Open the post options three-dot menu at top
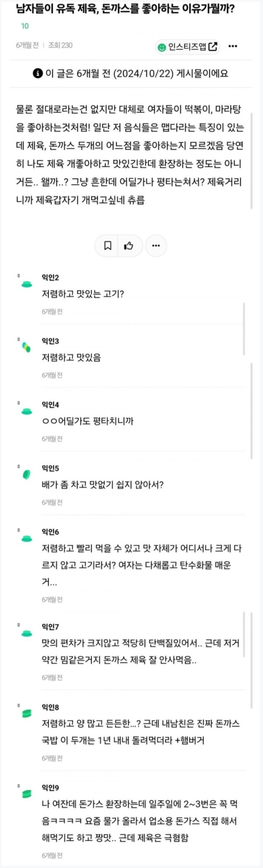Image resolution: width=263 pixels, height=868 pixels. [233, 46]
